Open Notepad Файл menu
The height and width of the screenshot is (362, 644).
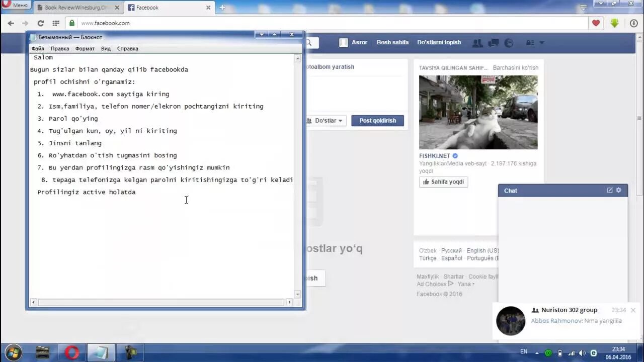point(38,49)
